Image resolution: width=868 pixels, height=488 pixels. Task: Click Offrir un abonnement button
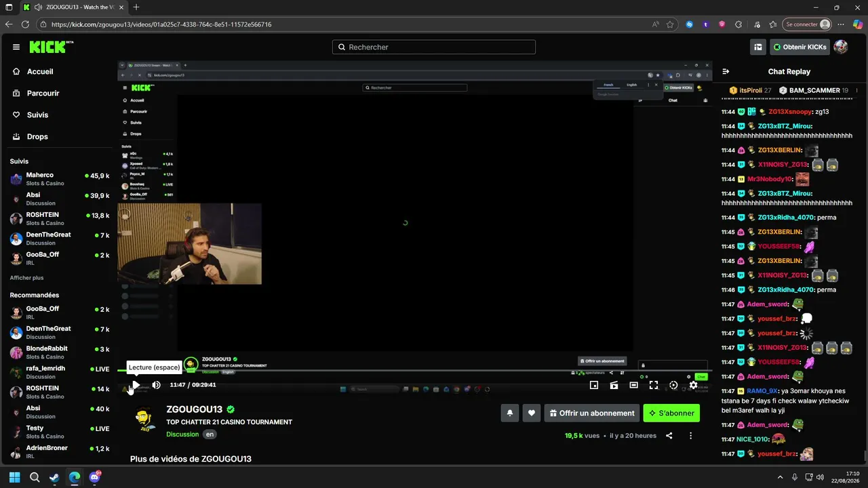(x=592, y=413)
